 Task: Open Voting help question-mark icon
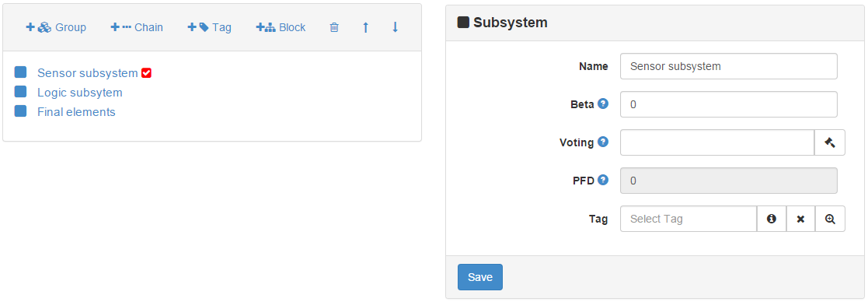(603, 142)
